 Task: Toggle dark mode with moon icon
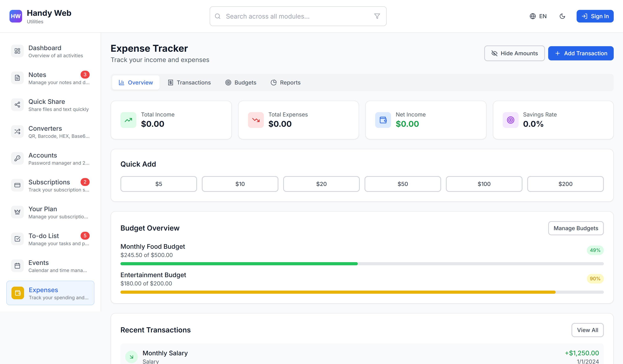coord(562,16)
